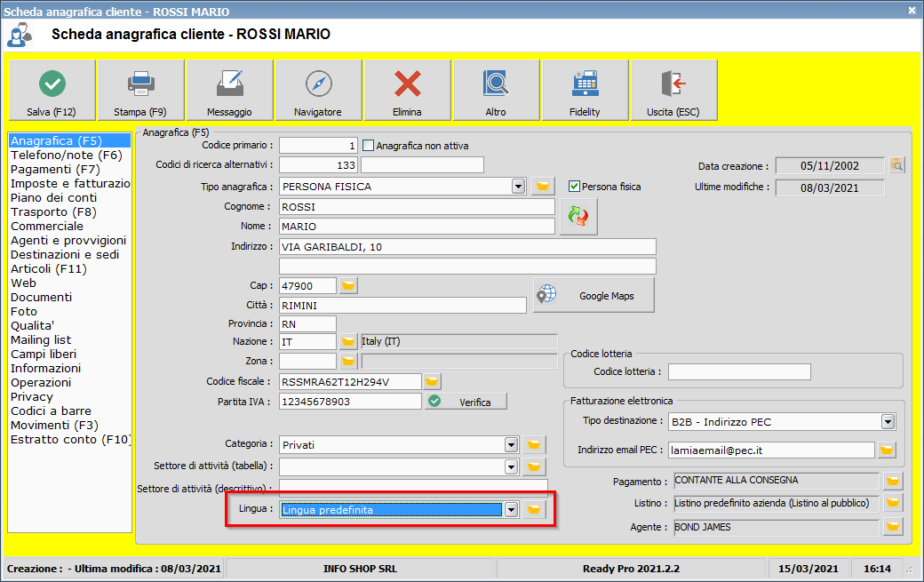Click into the Codice lotteria field
The image size is (924, 582).
pyautogui.click(x=739, y=371)
